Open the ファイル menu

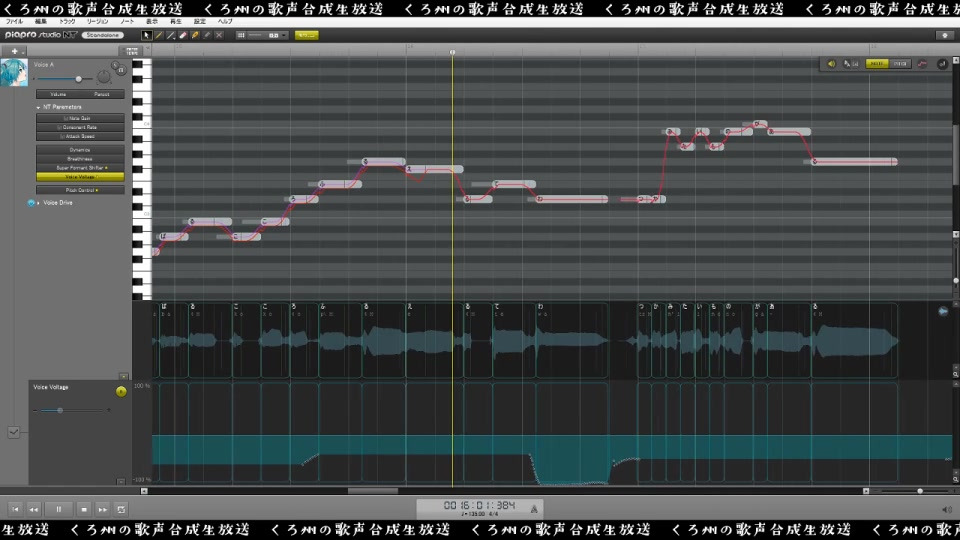pos(14,21)
